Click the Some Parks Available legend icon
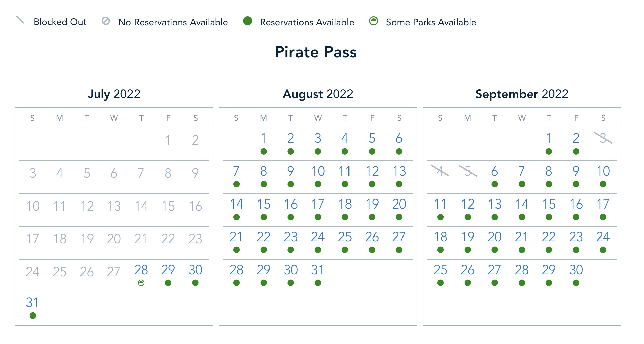 pyautogui.click(x=373, y=21)
